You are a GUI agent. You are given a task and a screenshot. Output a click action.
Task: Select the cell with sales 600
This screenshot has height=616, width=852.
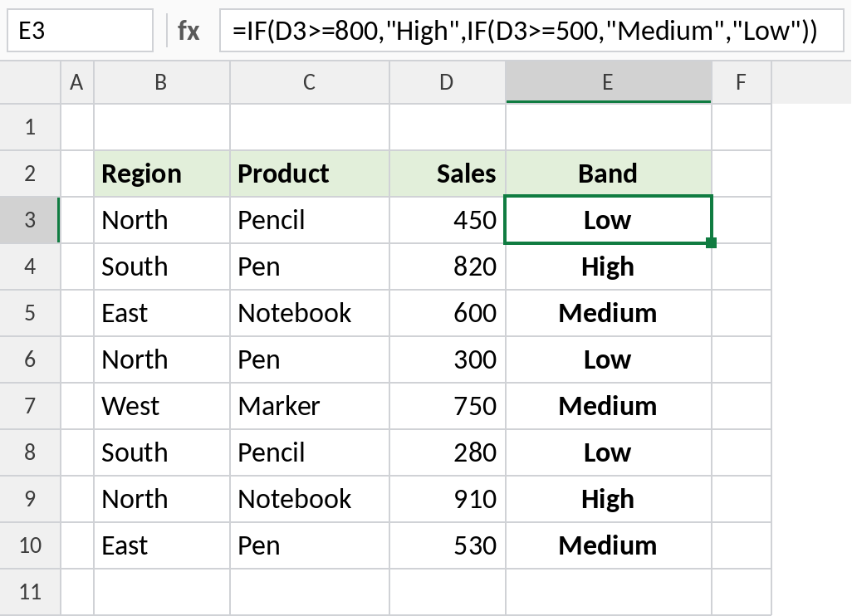[x=448, y=313]
